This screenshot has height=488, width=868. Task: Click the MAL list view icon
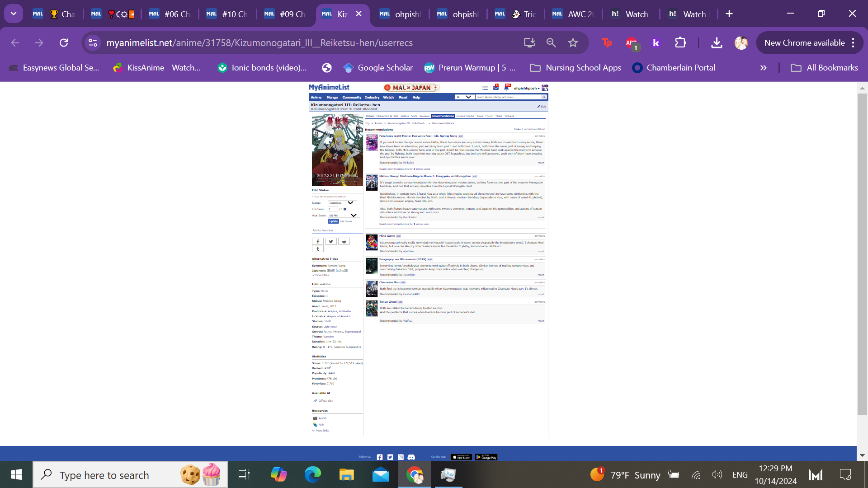[485, 88]
